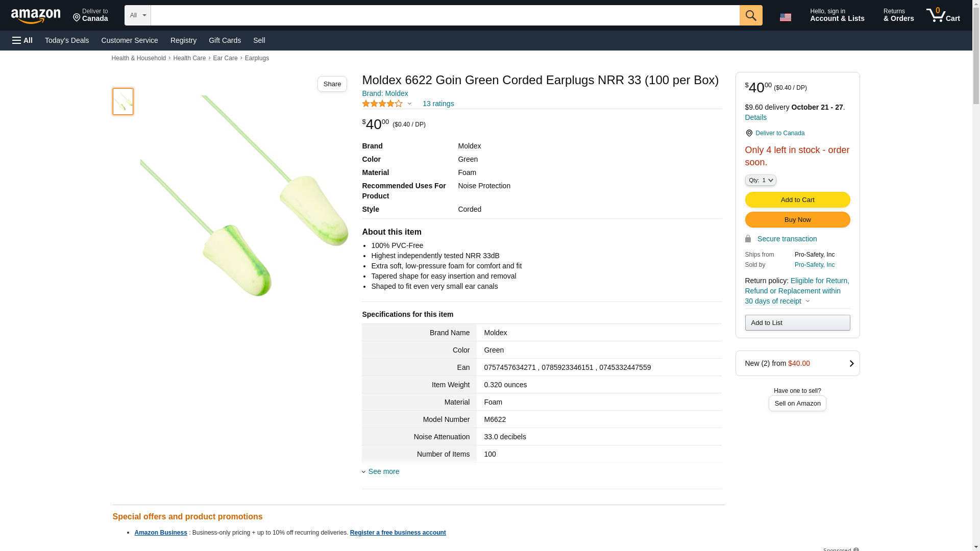980x551 pixels.
Task: Click the chevron on New (2) offers
Action: pos(851,363)
